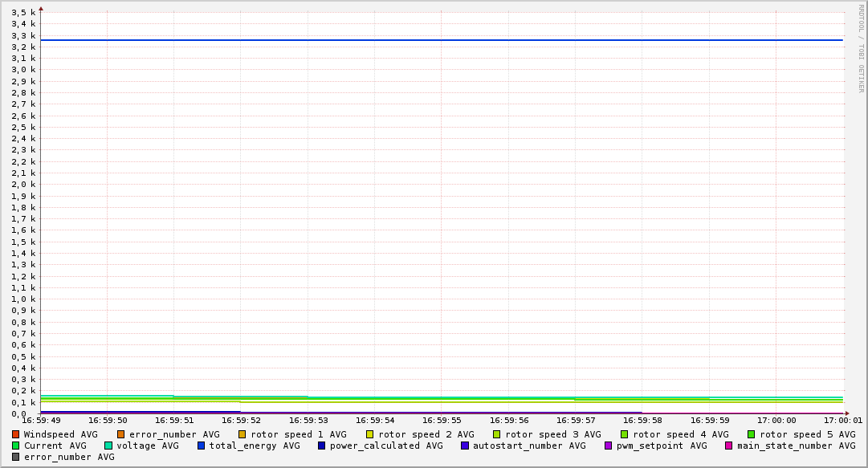Click the rotor speed 1 AVG color box
This screenshot has width=868, height=468.
tap(242, 434)
